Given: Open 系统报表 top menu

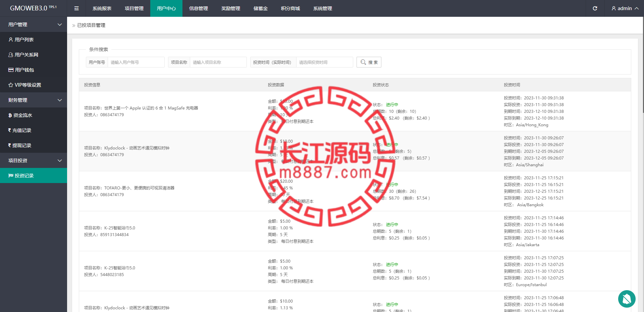Looking at the screenshot, I should tap(102, 8).
